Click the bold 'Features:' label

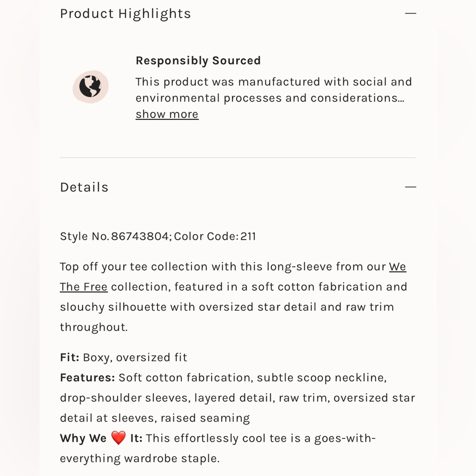(88, 377)
